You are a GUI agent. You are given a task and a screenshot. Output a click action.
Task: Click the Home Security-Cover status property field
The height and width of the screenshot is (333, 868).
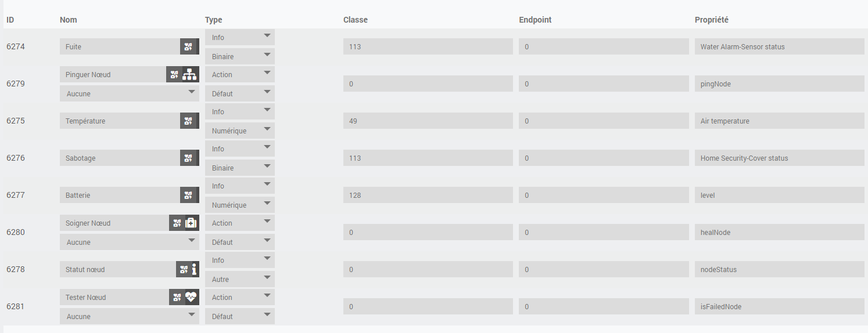pos(780,158)
